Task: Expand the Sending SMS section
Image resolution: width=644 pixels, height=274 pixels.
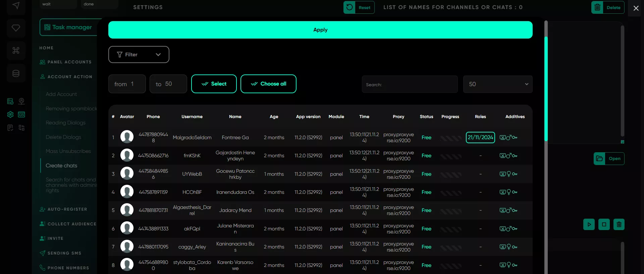Action: (x=60, y=253)
